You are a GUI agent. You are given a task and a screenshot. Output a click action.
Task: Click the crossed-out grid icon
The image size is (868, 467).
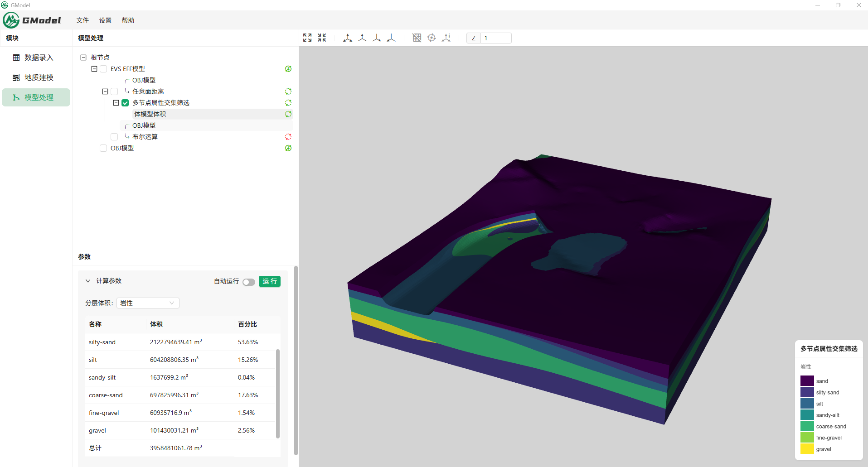417,38
